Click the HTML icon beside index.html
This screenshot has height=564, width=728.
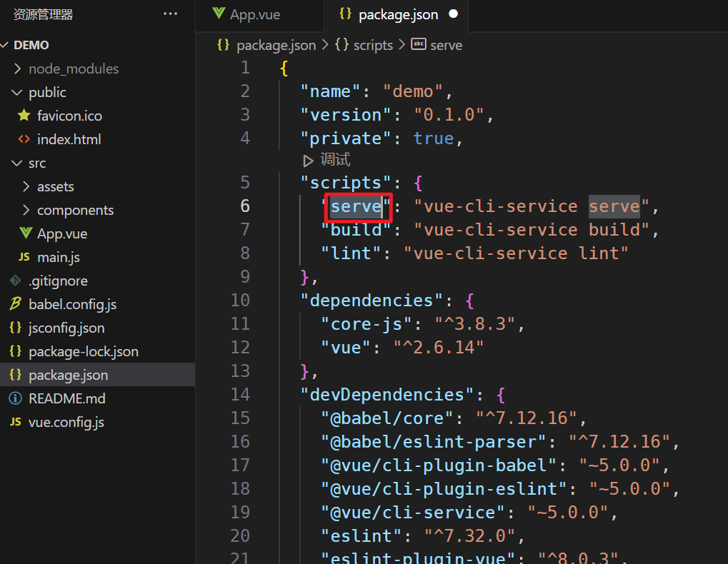tap(24, 139)
